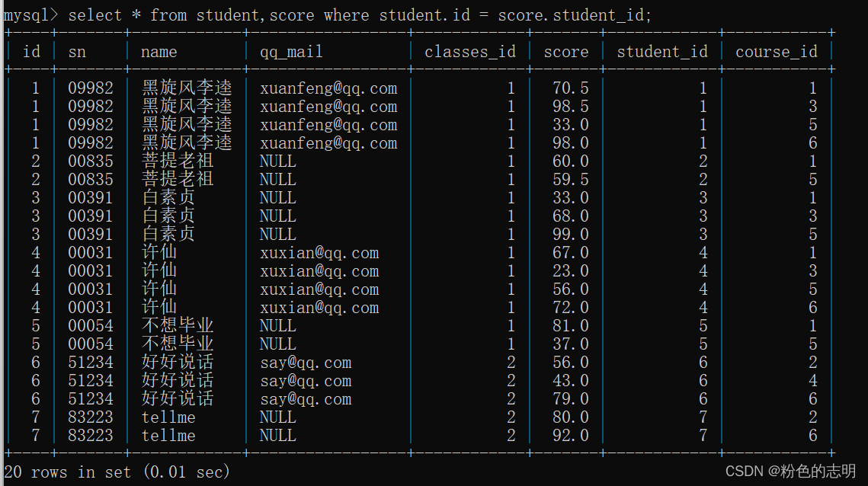Click the score value 72.0
Screen dimensions: 868x486
[x=570, y=307]
